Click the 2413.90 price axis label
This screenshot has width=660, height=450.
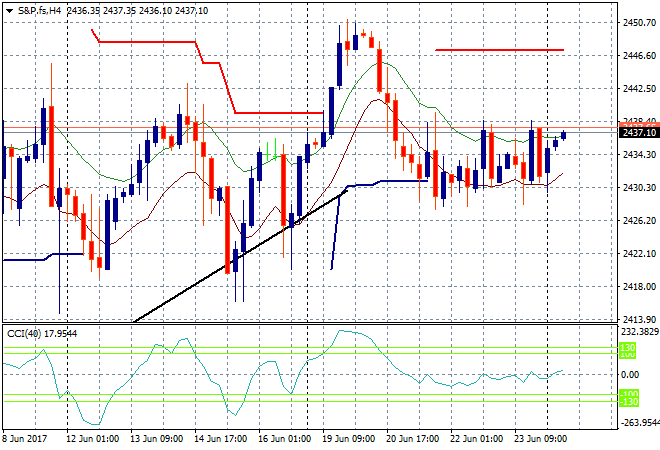click(x=639, y=319)
